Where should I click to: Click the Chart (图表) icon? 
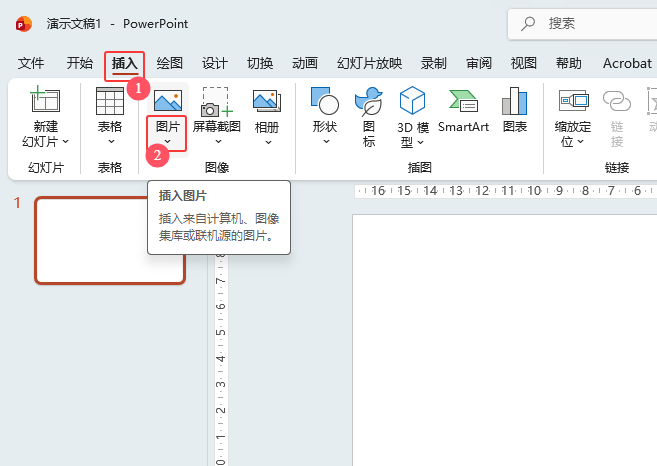click(x=515, y=101)
